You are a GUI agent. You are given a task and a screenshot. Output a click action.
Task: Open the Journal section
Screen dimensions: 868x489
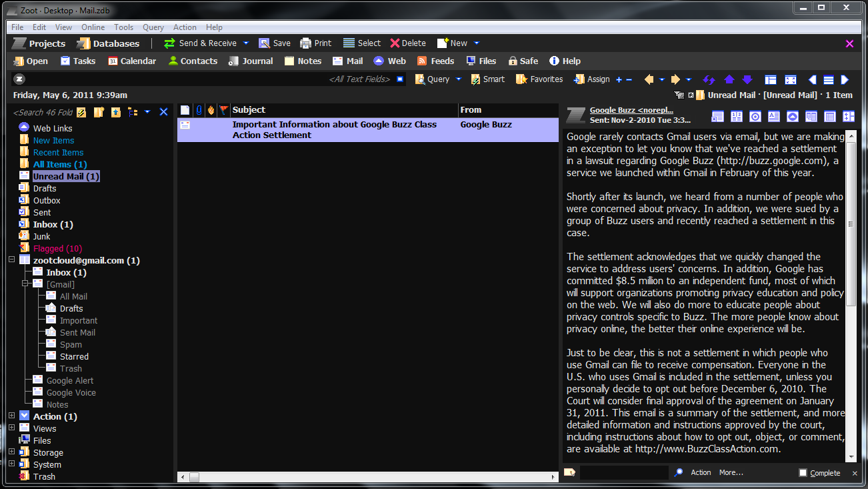click(x=251, y=61)
